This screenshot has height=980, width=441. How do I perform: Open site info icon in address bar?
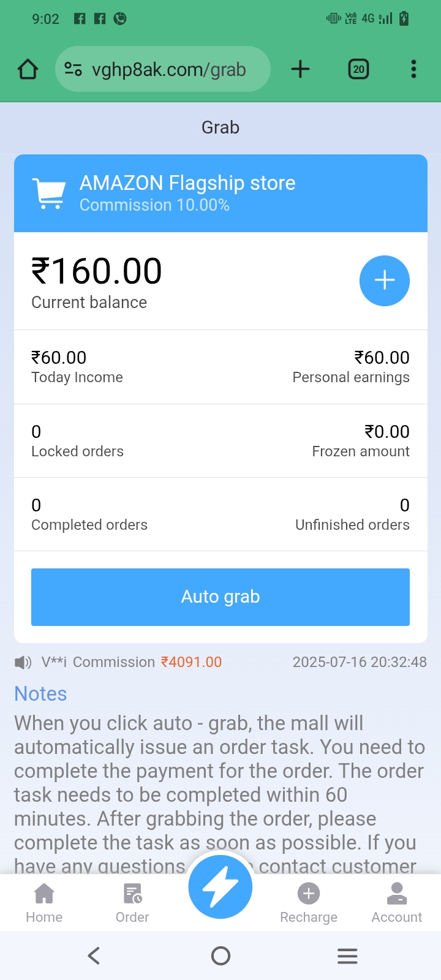click(x=73, y=69)
